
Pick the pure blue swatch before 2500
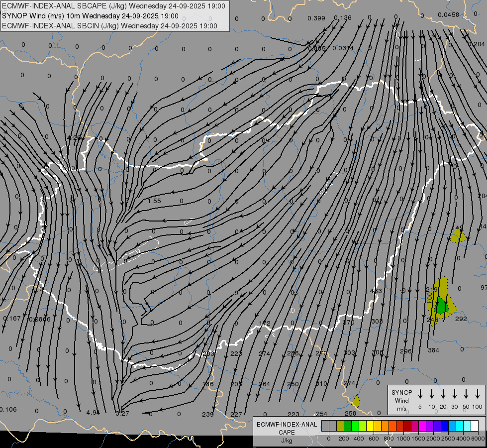click(x=444, y=426)
